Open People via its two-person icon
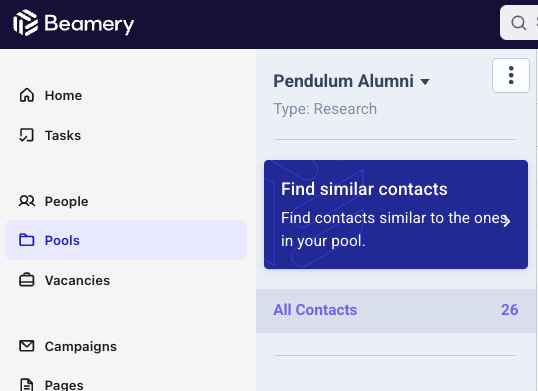Screen dimensions: 538x391 click(26, 201)
